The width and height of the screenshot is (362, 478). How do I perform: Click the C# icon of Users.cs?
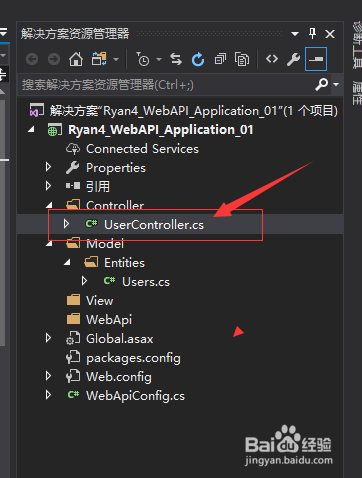pyautogui.click(x=109, y=281)
